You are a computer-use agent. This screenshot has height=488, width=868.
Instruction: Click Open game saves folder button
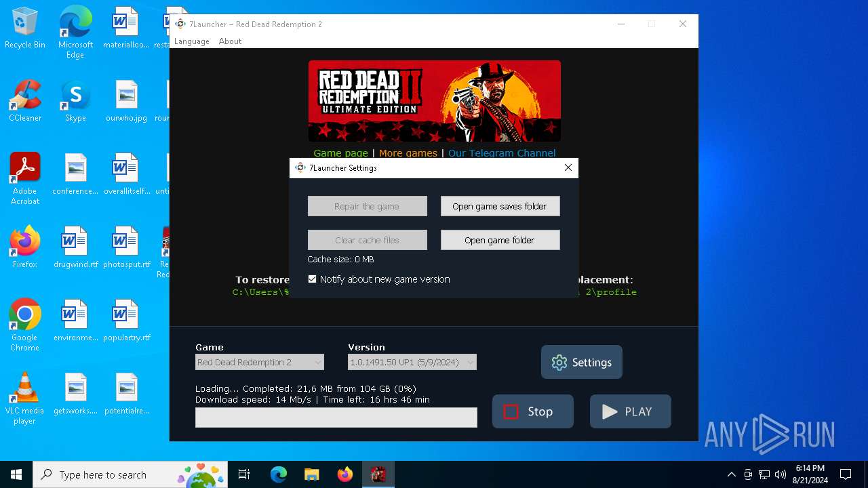[x=500, y=206]
